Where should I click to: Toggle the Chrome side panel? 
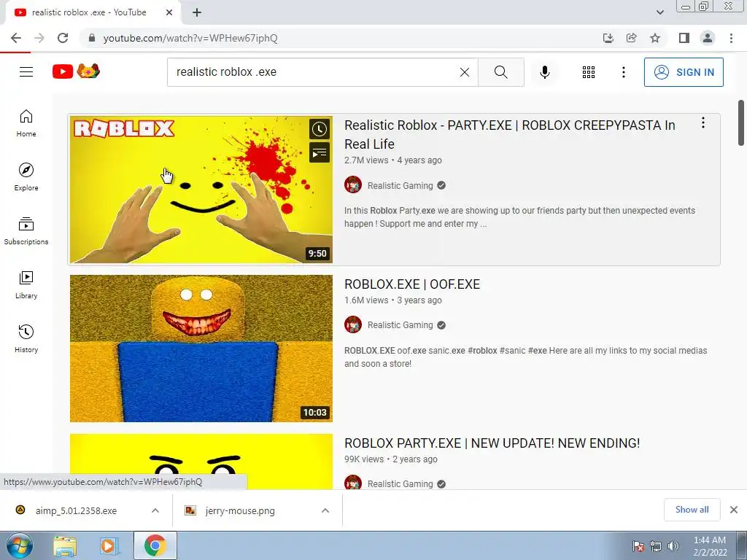(684, 38)
